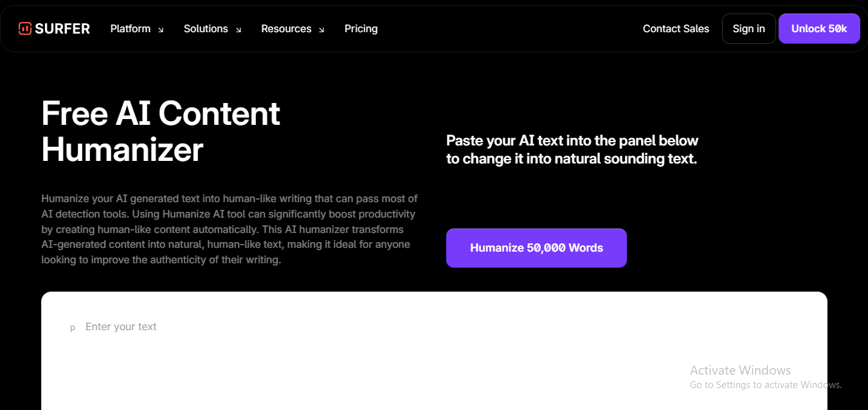Open the Resources menu
This screenshot has height=410, width=868.
(286, 29)
